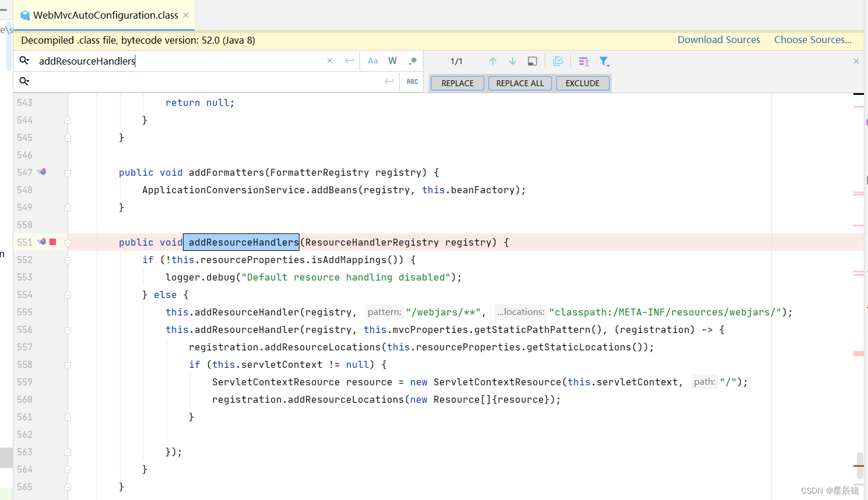The height and width of the screenshot is (500, 868).
Task: Click the implements gutter icon on line 547
Action: pyautogui.click(x=42, y=172)
